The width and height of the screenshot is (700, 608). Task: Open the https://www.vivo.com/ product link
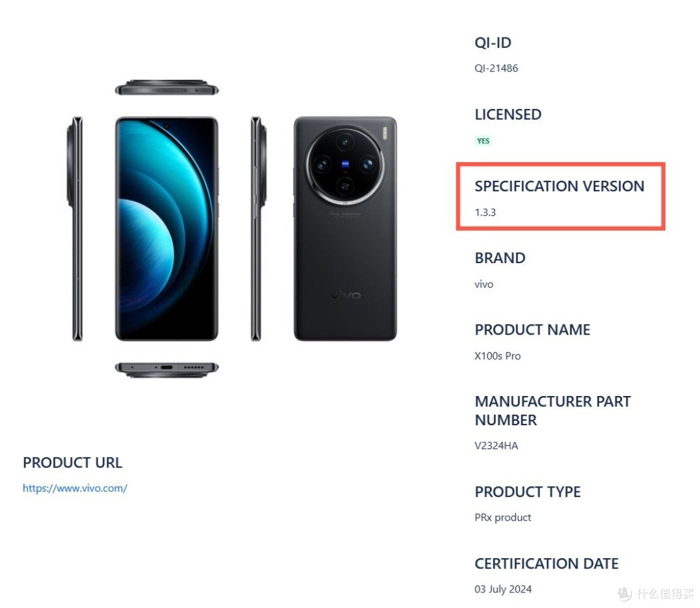75,488
